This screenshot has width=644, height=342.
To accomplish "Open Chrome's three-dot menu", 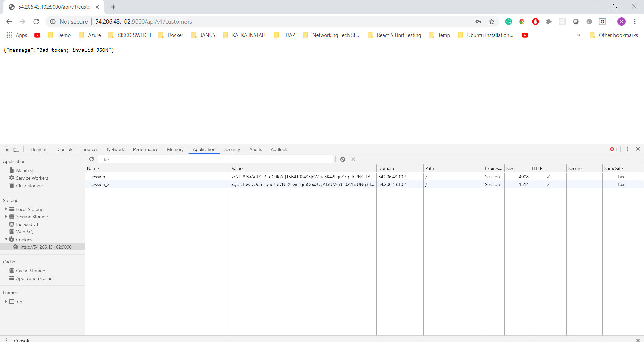I will 635,22.
